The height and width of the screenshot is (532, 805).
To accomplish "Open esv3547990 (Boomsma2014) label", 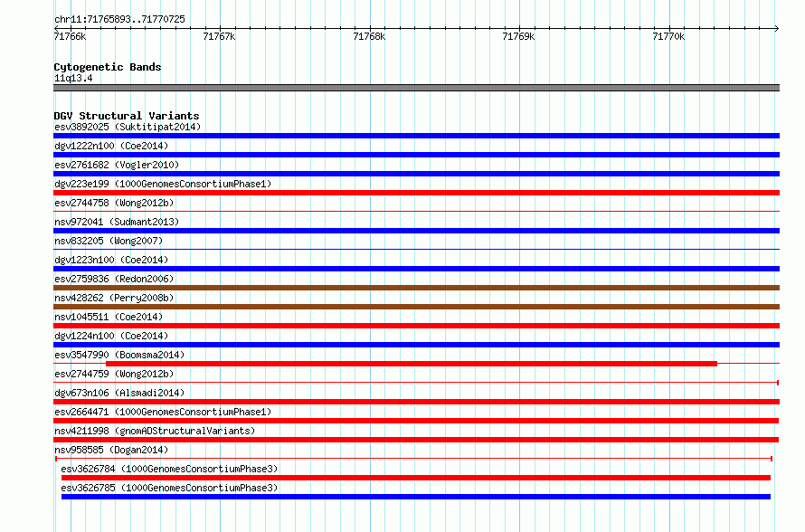I will 119,355.
